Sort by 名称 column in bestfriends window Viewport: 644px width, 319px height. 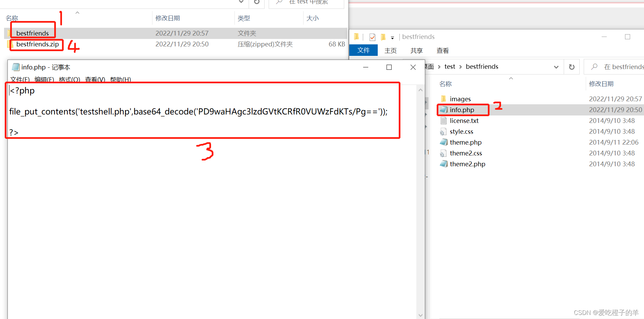pos(445,84)
